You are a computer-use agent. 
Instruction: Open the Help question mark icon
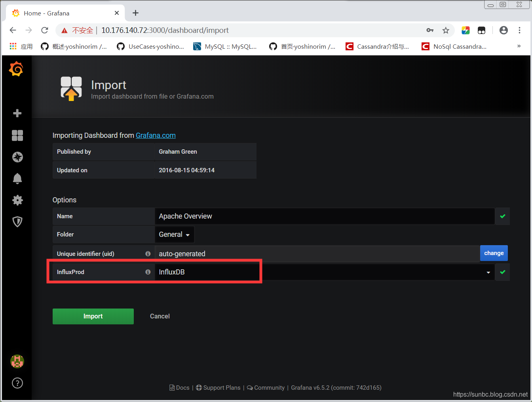pyautogui.click(x=17, y=383)
